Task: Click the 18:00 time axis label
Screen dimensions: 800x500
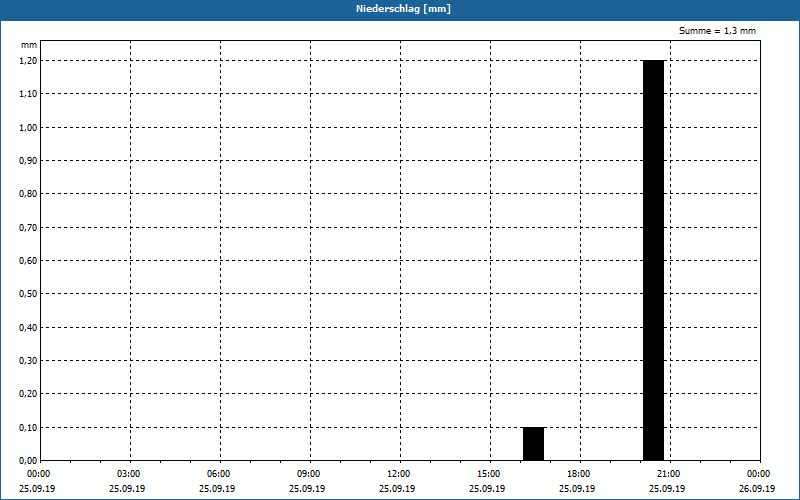Action: (579, 474)
